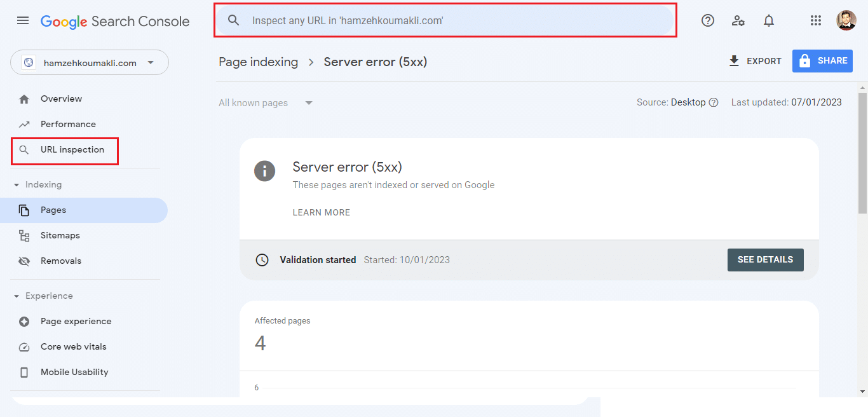Screen dimensions: 868x417
Task: Open the hamzehkoumakli.com property selector
Action: [x=90, y=63]
